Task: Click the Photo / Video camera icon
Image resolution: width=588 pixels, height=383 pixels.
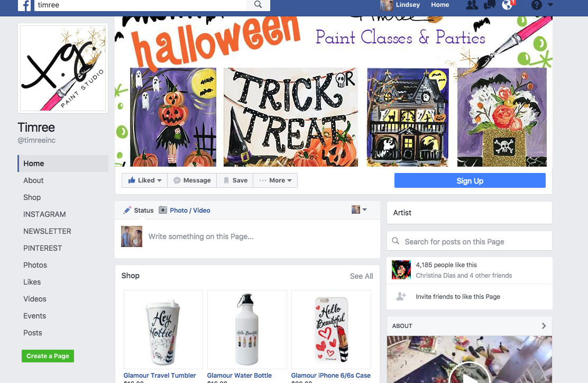Action: click(163, 210)
